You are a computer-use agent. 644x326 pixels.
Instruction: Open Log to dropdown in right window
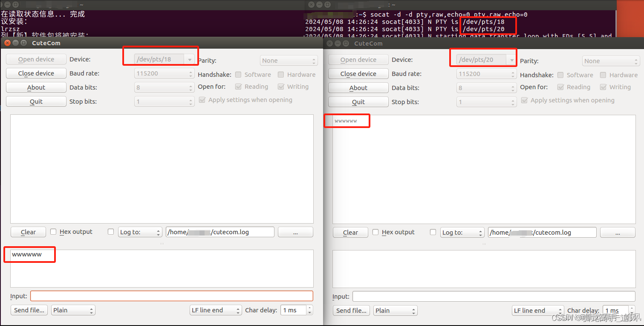(462, 233)
